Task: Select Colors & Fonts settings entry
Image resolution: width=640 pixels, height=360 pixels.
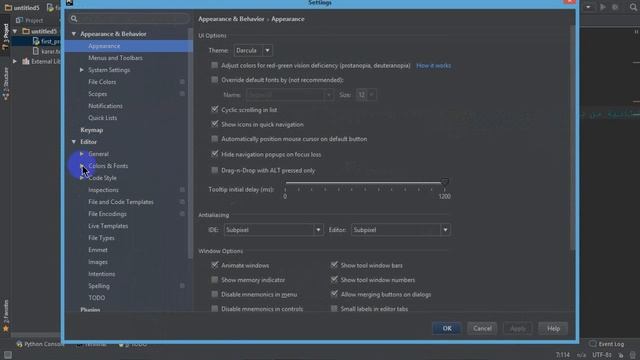Action: 108,166
